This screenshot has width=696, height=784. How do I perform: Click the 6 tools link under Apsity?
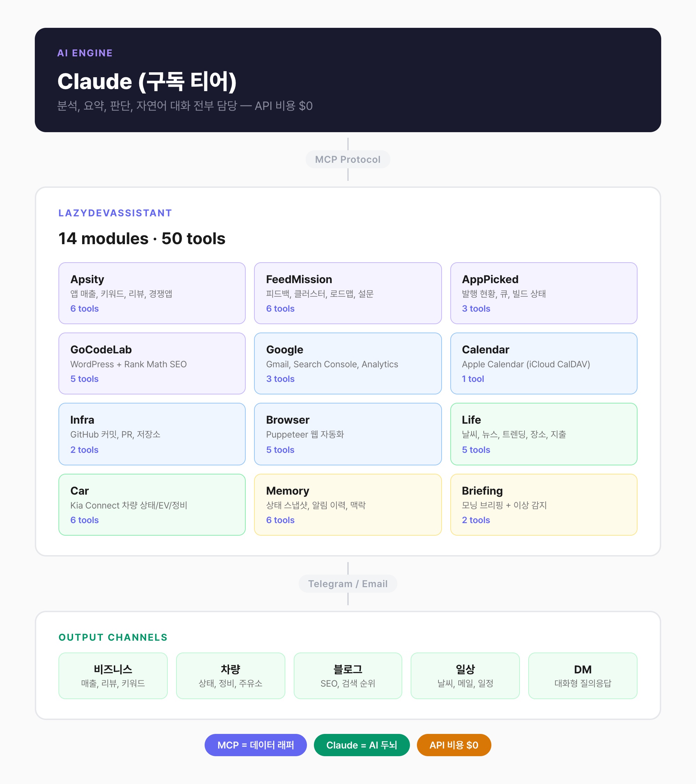click(85, 309)
